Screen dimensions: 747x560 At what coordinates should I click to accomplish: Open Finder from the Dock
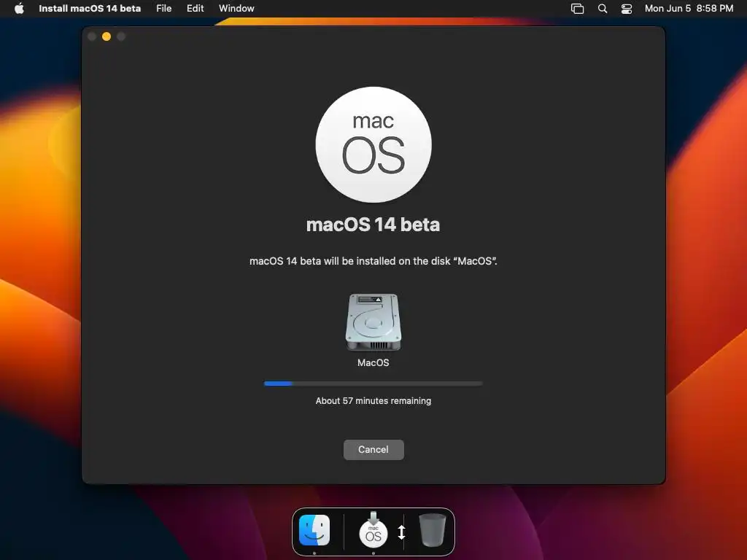314,530
